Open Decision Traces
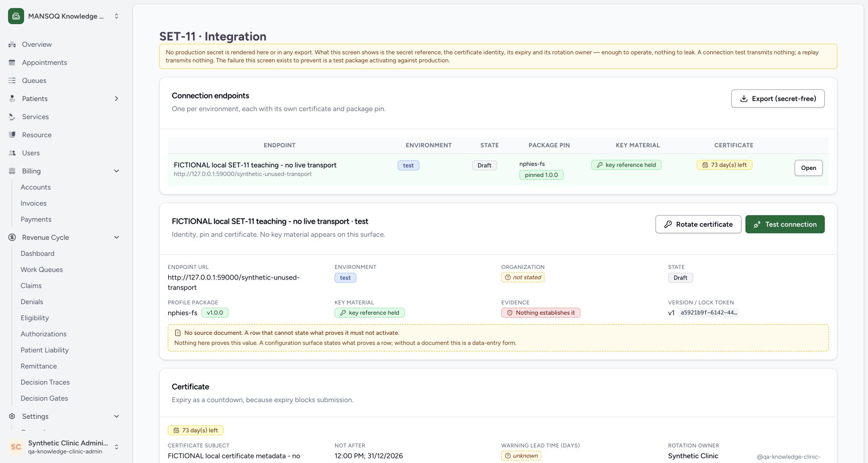Screen dimensions: 868x463 [x=45, y=382]
